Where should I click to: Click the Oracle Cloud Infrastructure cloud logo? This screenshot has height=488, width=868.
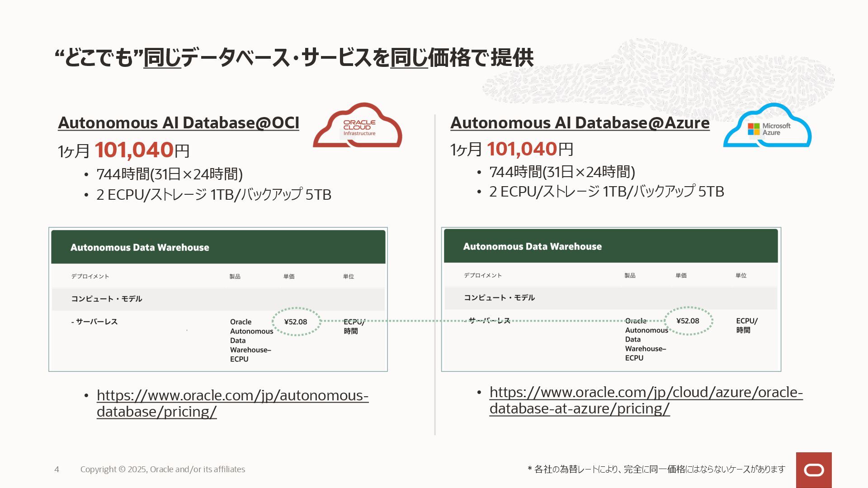tap(358, 126)
